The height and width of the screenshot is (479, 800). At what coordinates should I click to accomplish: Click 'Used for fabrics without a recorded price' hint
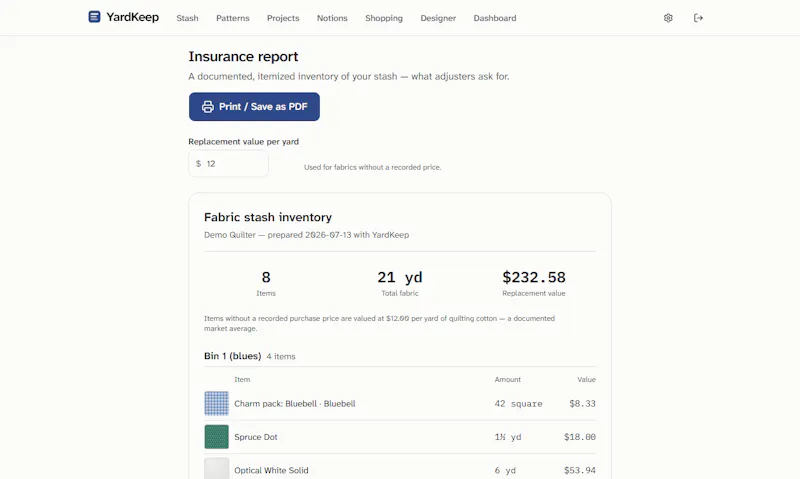[372, 167]
